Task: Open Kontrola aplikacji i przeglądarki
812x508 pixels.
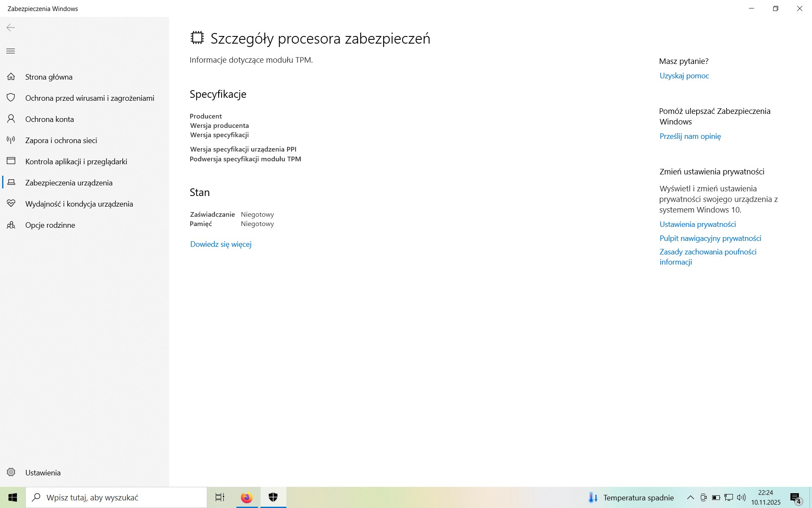Action: tap(76, 161)
